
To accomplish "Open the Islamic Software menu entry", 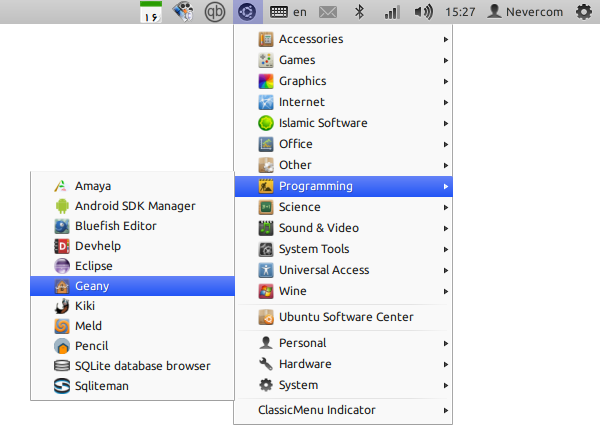I will coord(343,123).
